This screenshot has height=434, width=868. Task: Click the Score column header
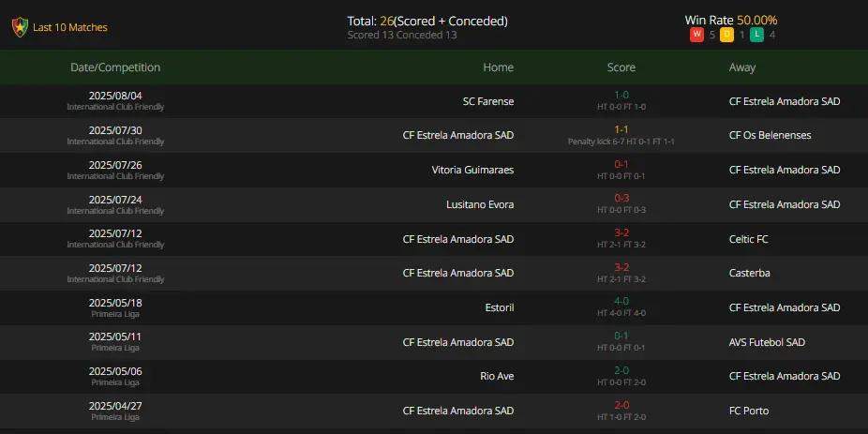tap(621, 67)
